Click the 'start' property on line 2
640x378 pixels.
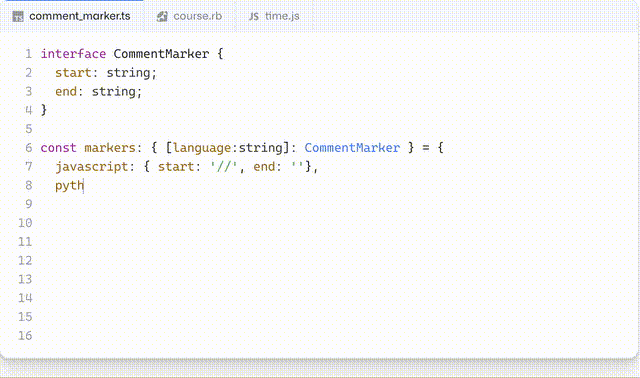click(x=73, y=73)
